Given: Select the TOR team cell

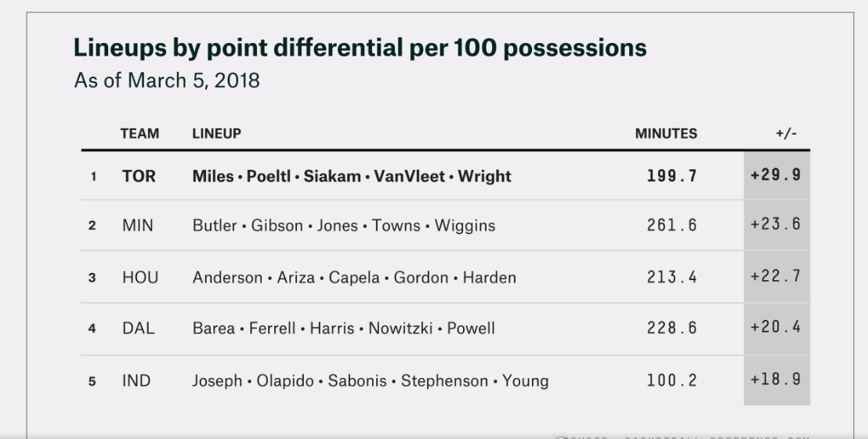Looking at the screenshot, I should [x=139, y=176].
